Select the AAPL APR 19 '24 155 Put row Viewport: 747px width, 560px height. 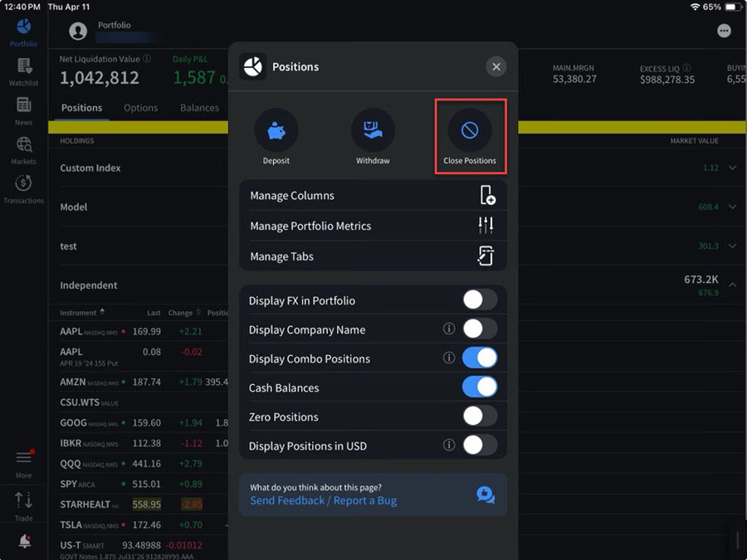138,357
